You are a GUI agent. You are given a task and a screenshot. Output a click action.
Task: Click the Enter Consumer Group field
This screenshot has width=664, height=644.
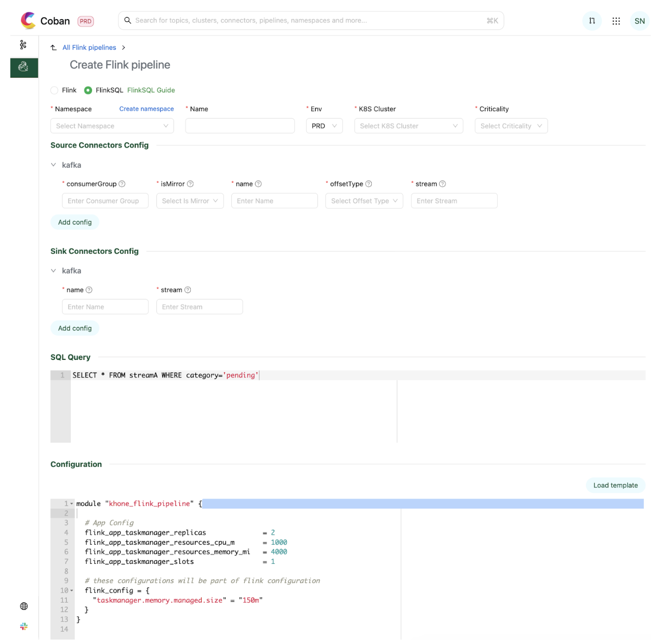coord(105,201)
